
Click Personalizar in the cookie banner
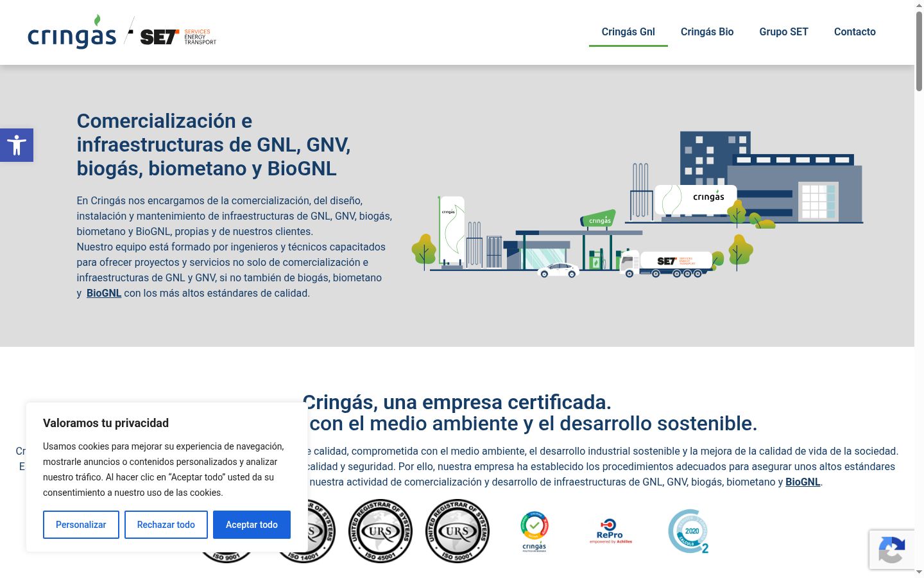81,525
